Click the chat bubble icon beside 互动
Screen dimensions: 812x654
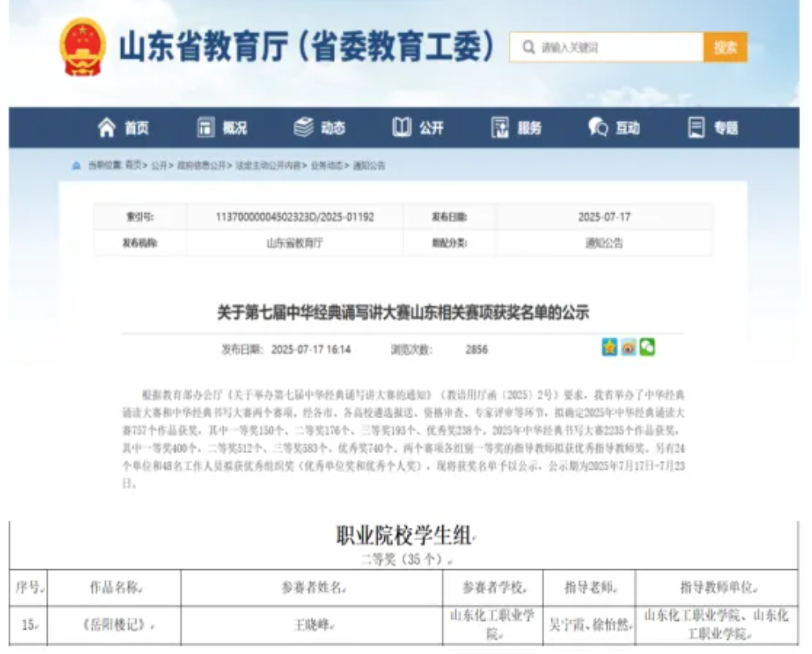tap(598, 128)
